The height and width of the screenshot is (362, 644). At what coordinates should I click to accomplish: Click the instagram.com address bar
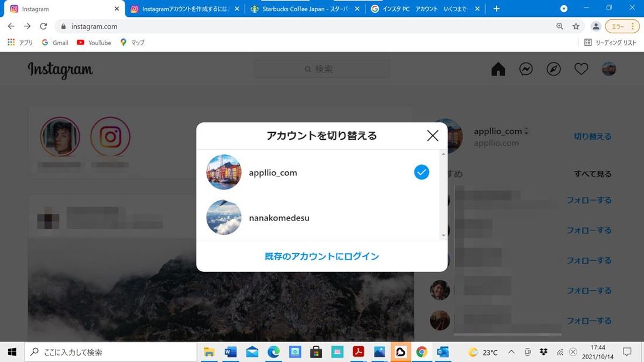pos(304,26)
